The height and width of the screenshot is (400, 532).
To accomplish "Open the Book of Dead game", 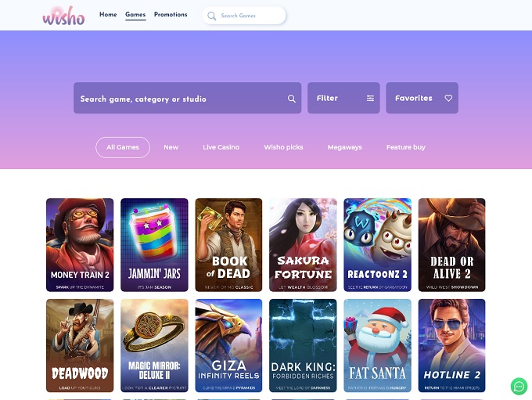I will pos(228,245).
